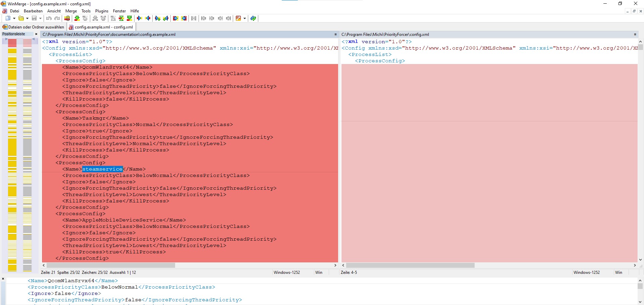Click right pane vertical scroll down arrow
This screenshot has height=305, width=644.
pos(640,260)
